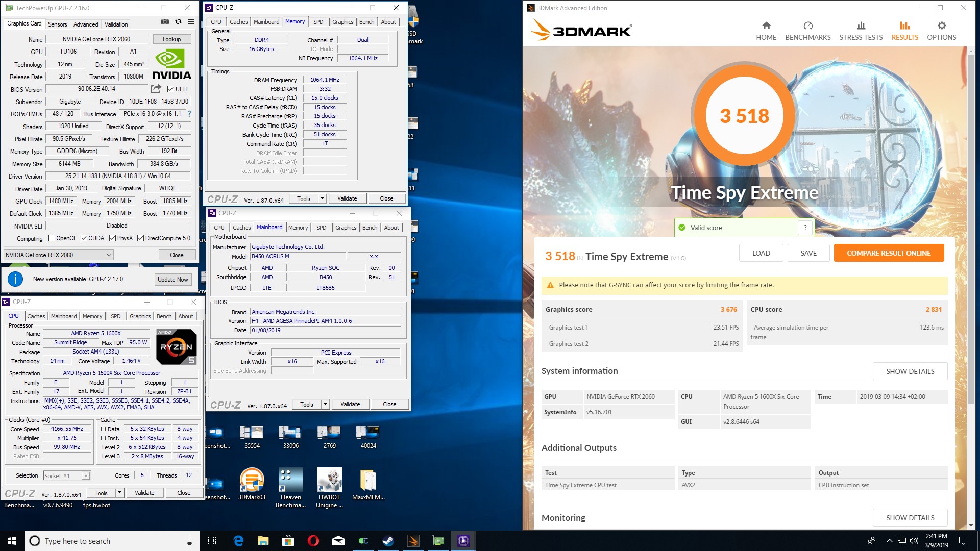Switch to CPU-Z via purple taskbar icon

click(x=463, y=541)
